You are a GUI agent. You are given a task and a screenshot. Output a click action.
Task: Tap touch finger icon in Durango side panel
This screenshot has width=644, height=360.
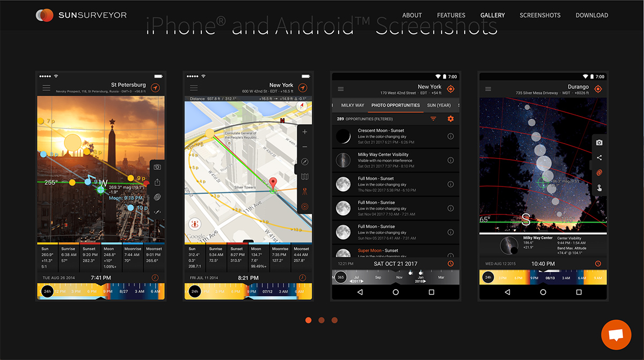pos(599,188)
